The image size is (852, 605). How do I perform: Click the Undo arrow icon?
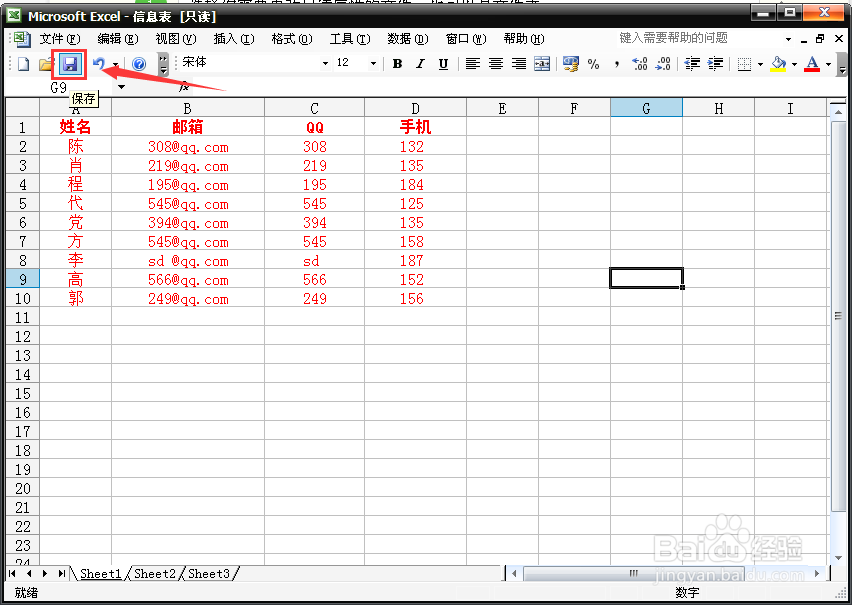[99, 64]
